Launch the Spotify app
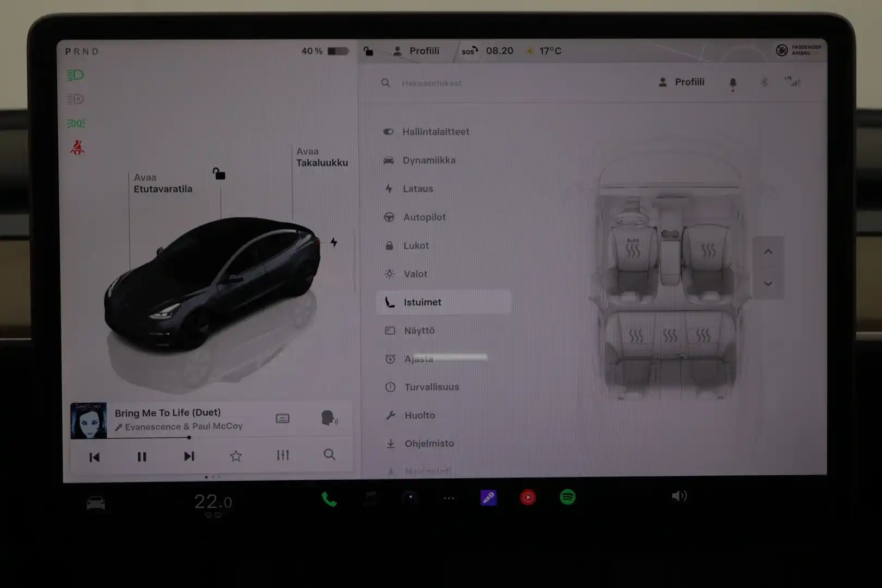The width and height of the screenshot is (882, 588). 568,497
